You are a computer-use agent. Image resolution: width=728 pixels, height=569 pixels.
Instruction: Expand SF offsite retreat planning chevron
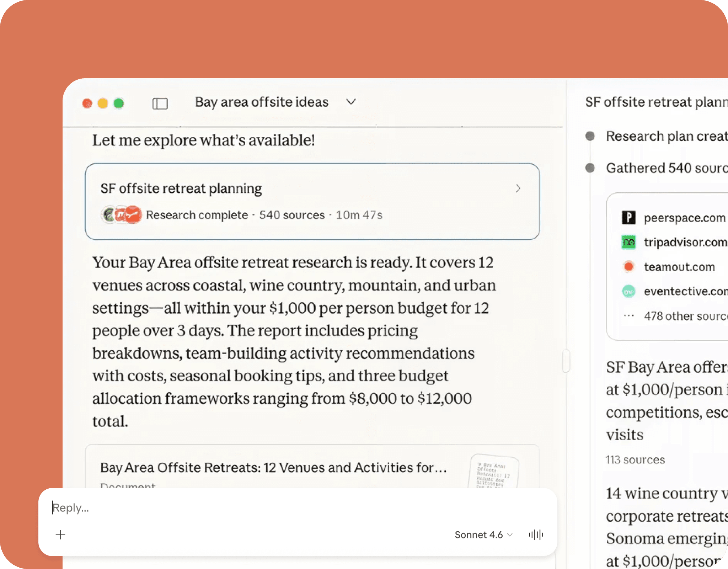pos(518,188)
